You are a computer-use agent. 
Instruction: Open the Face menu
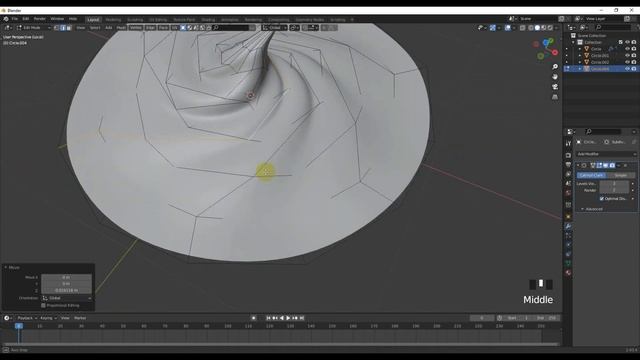[163, 28]
